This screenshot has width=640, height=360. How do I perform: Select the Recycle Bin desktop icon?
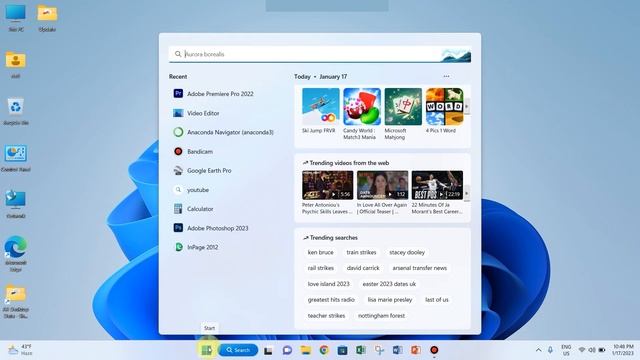coord(16,111)
